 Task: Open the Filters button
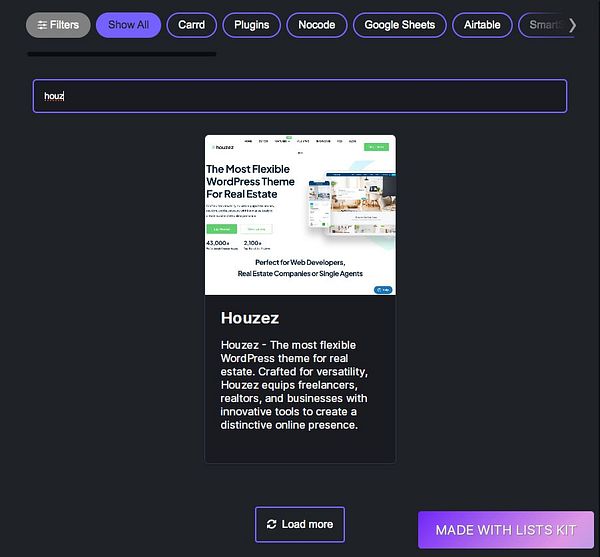pyautogui.click(x=58, y=25)
